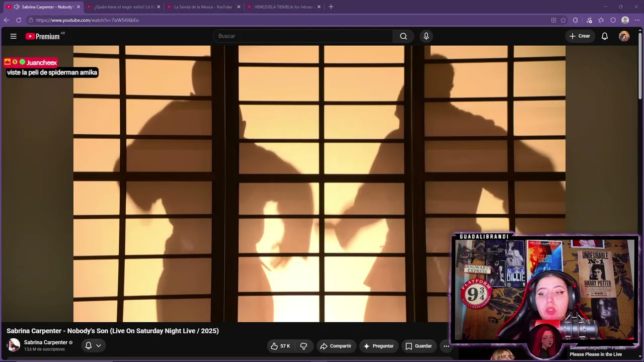644x362 pixels.
Task: Click the YouTube video player
Action: pyautogui.click(x=319, y=184)
